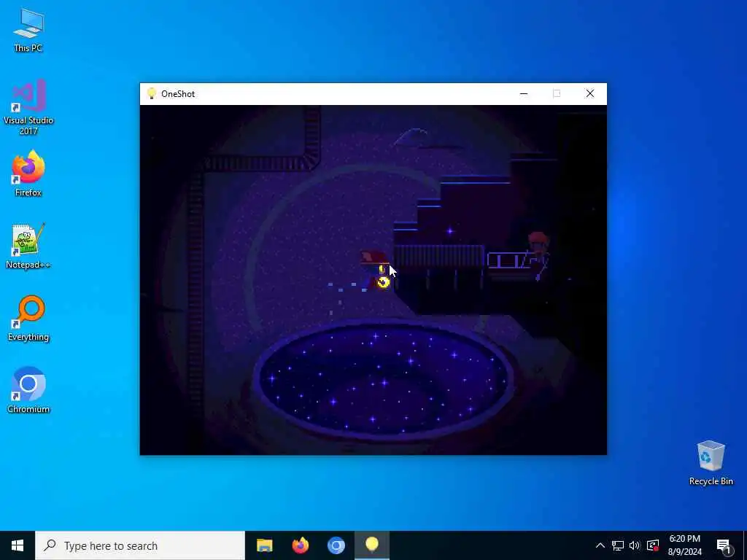747x560 pixels.
Task: Launch Visual Studio 2017 shortcut
Action: (x=28, y=106)
